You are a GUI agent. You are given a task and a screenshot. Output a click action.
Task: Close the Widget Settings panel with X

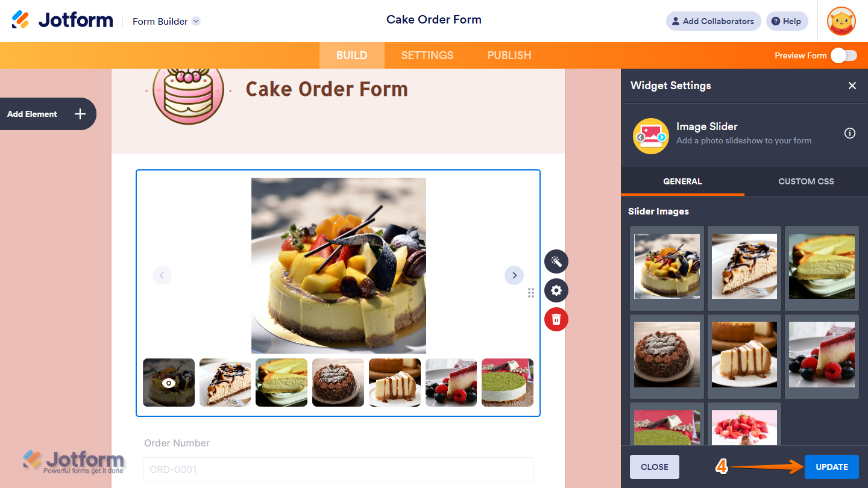[x=852, y=86]
